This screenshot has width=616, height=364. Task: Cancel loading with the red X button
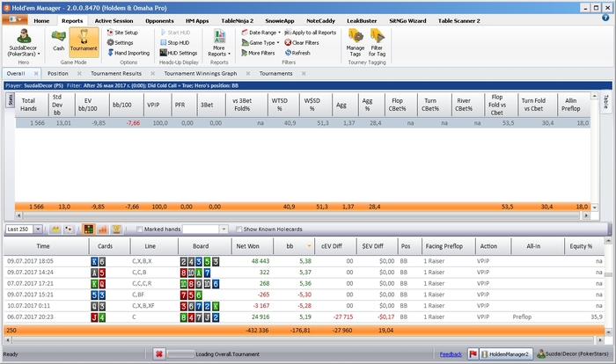click(158, 354)
